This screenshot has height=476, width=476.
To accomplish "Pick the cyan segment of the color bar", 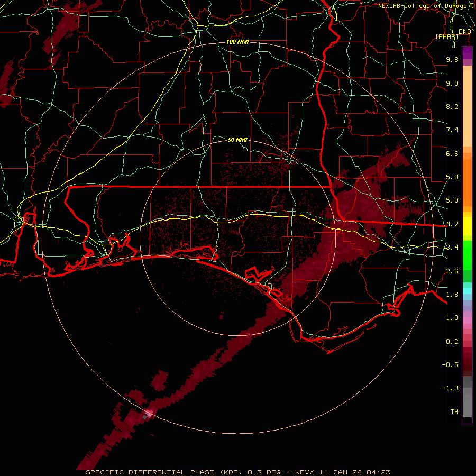I will pyautogui.click(x=467, y=291).
